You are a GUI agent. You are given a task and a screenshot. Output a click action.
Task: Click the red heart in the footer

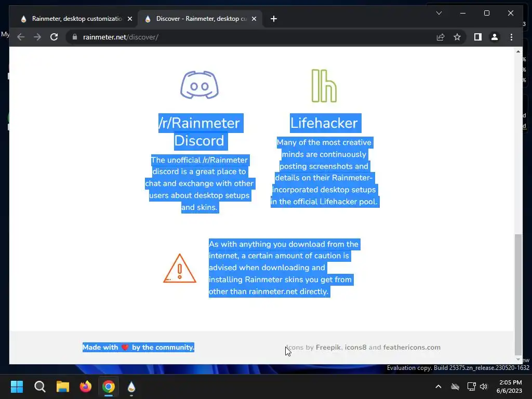[125, 347]
